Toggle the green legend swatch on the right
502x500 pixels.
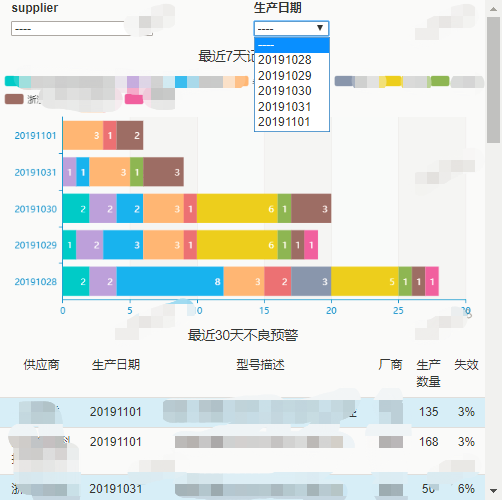point(440,81)
